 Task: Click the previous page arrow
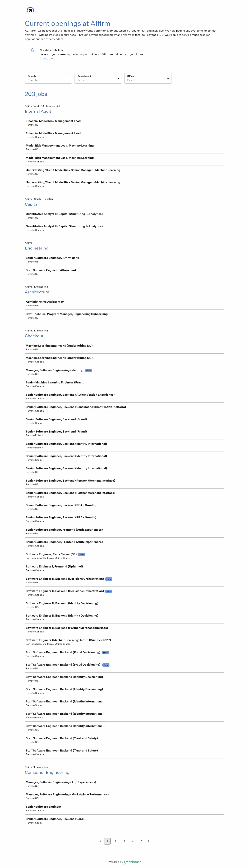(100, 841)
